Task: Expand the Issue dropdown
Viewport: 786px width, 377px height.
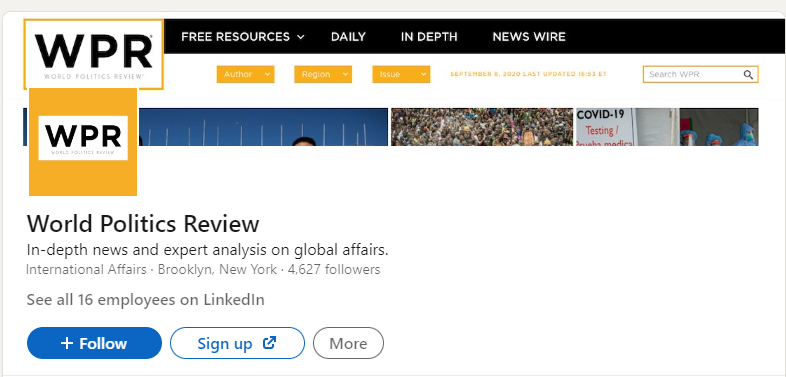Action: (x=401, y=74)
